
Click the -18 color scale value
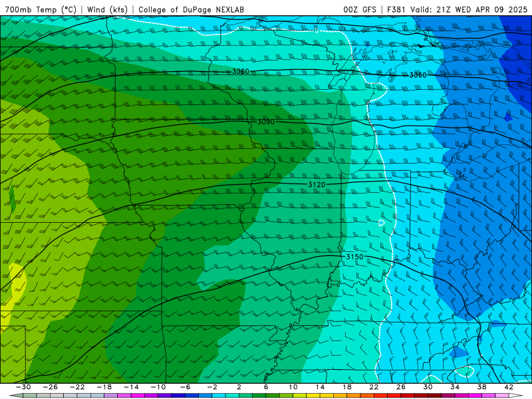pyautogui.click(x=104, y=387)
